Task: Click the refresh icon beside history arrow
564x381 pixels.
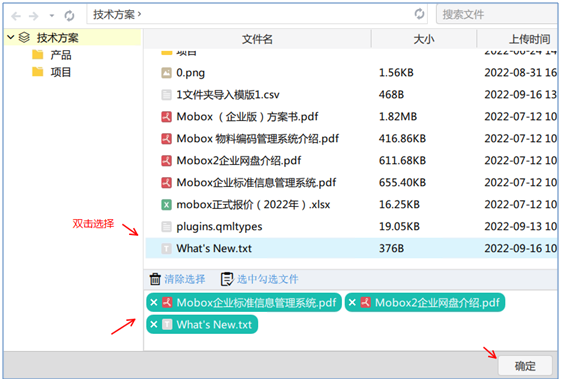Action: [x=69, y=15]
